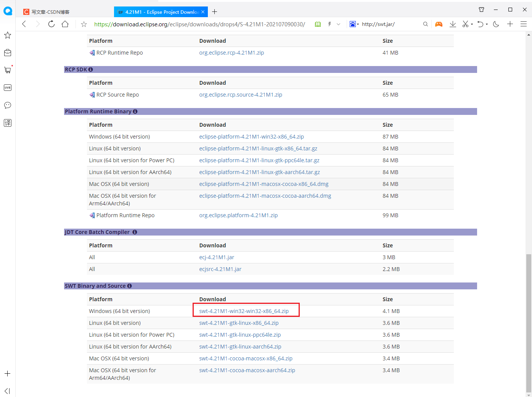The width and height of the screenshot is (532, 397).
Task: Open the translate sidebar icon
Action: (8, 123)
